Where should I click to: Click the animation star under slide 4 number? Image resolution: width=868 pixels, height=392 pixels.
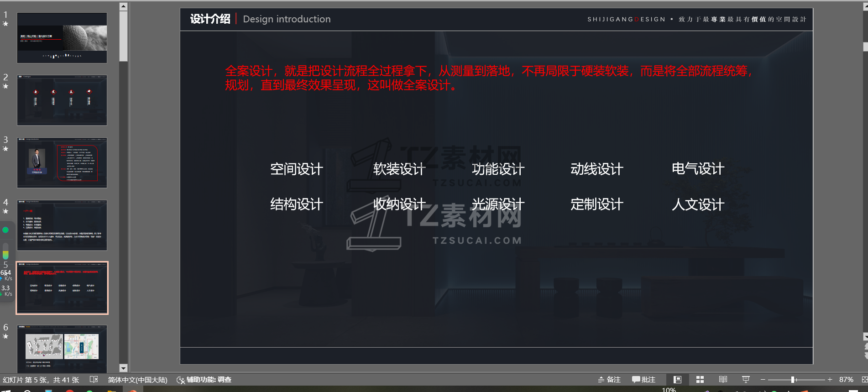point(5,211)
